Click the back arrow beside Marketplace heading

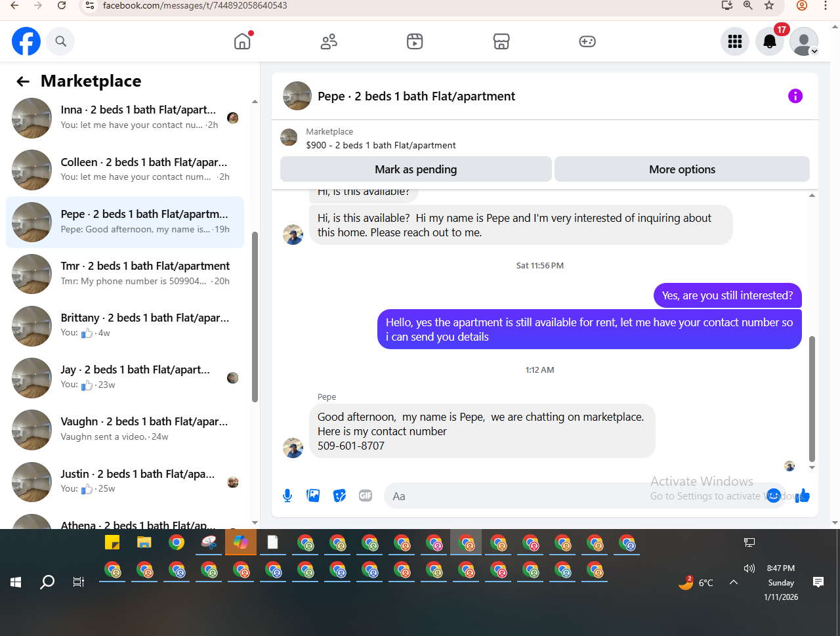coord(23,81)
